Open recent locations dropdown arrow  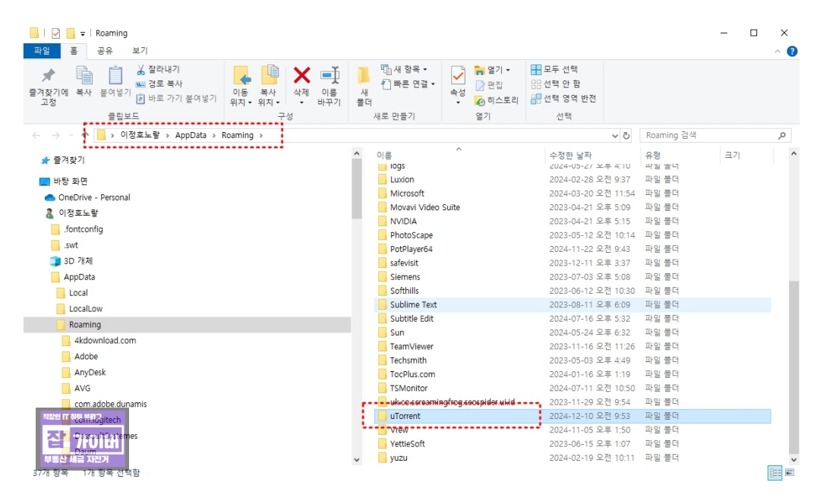pos(71,135)
